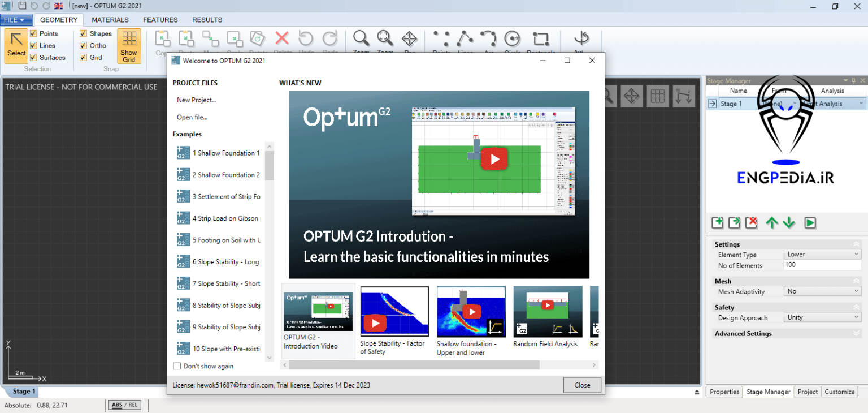Viewport: 868px width, 413px height.
Task: Check the Don't show again box
Action: pos(177,366)
